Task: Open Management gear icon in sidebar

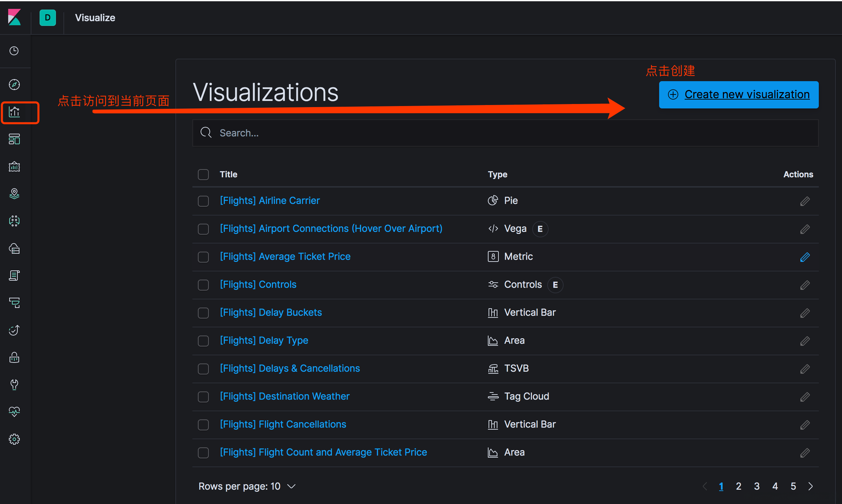Action: pyautogui.click(x=14, y=439)
